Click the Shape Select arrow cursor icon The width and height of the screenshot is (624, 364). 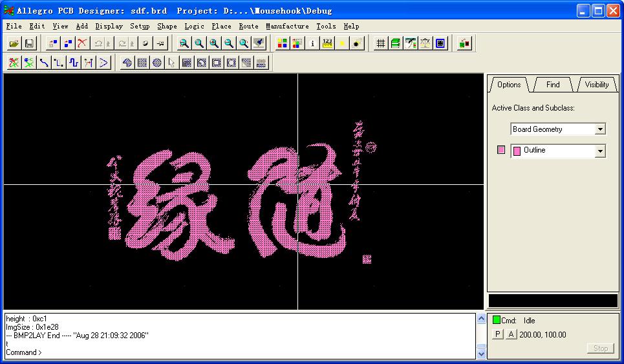(x=171, y=63)
